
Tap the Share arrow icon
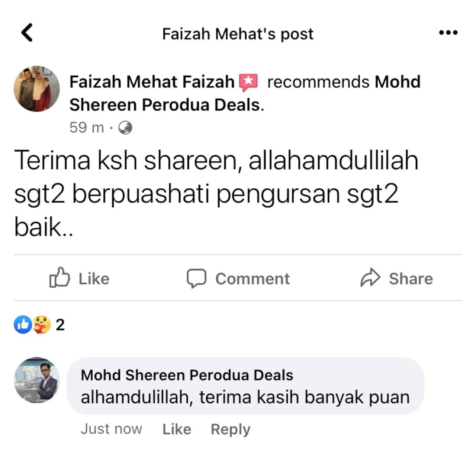coord(370,278)
